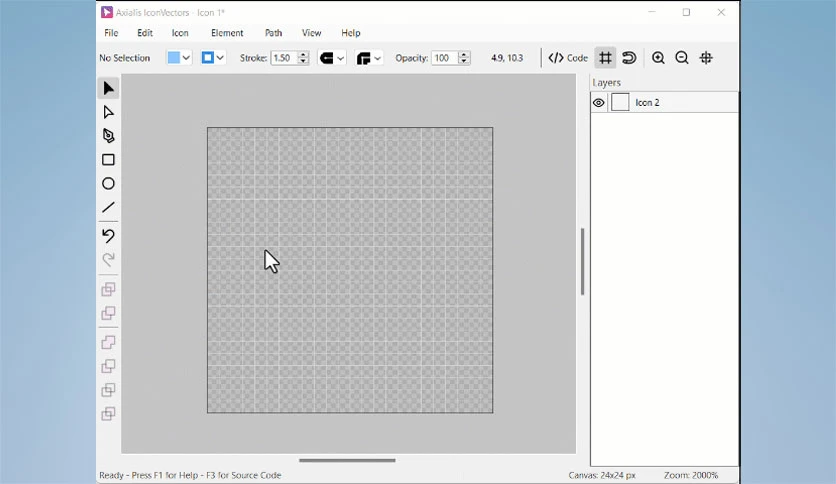The height and width of the screenshot is (484, 836).
Task: Click the Stroke width input field
Action: 284,58
